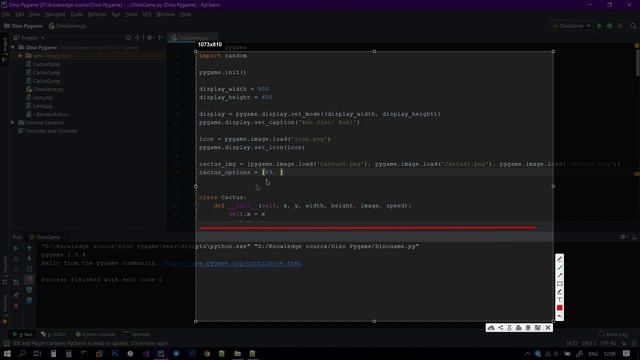Click the Debug bug icon in toolbar
This screenshot has width=640, height=360.
click(610, 26)
